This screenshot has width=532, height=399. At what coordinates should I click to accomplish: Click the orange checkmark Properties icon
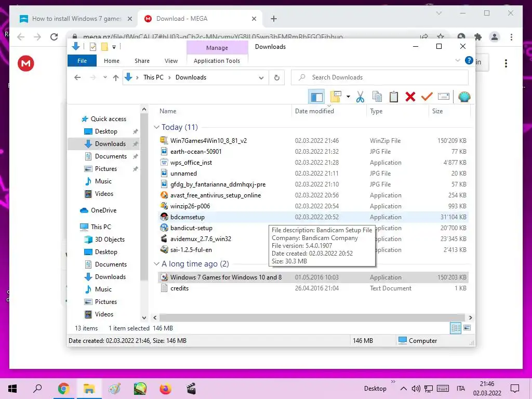point(427,97)
